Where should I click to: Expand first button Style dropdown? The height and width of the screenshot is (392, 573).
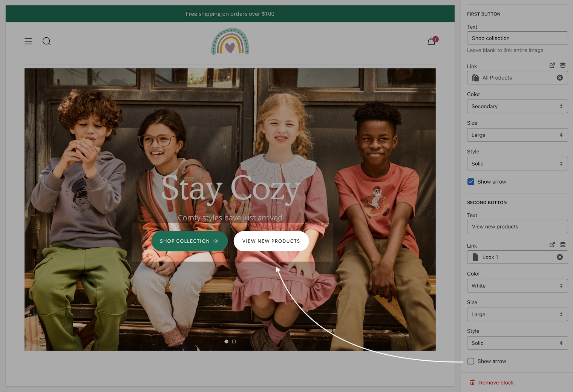pos(517,164)
